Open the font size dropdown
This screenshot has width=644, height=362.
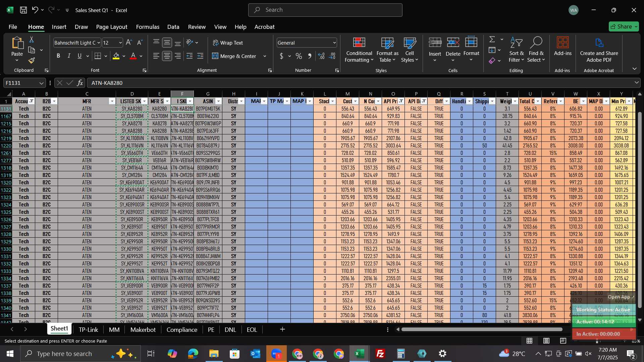(120, 43)
